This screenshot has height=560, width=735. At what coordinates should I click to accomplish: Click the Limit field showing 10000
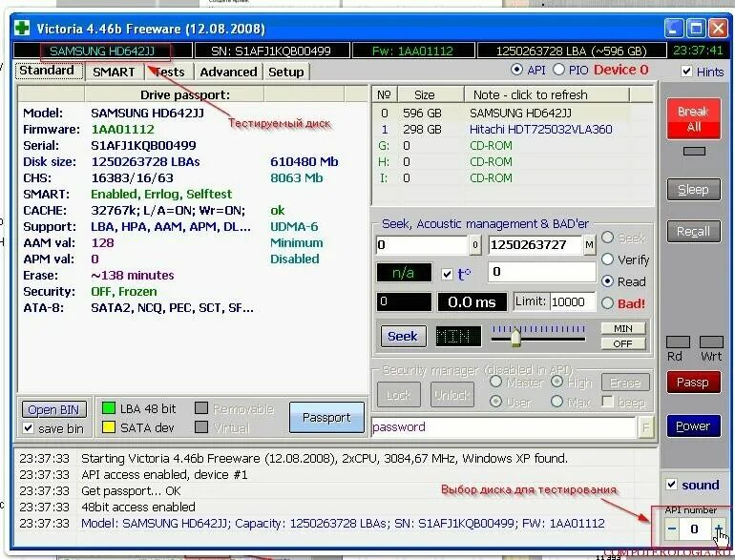click(573, 302)
